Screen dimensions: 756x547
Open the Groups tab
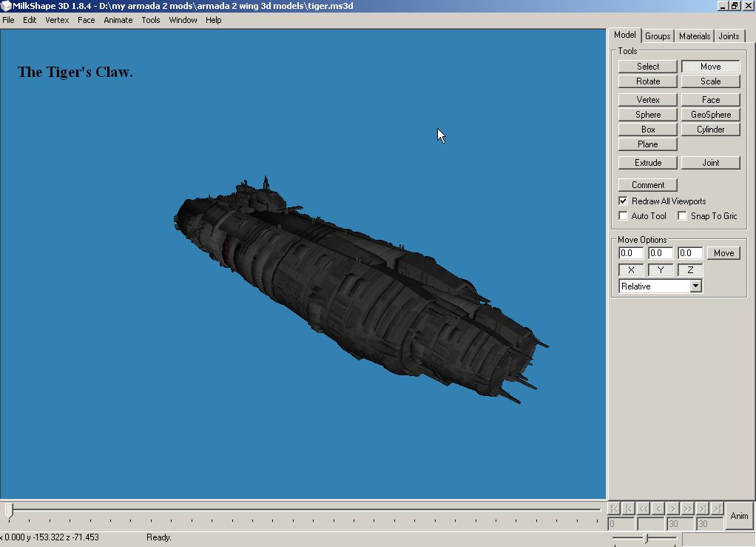(658, 36)
